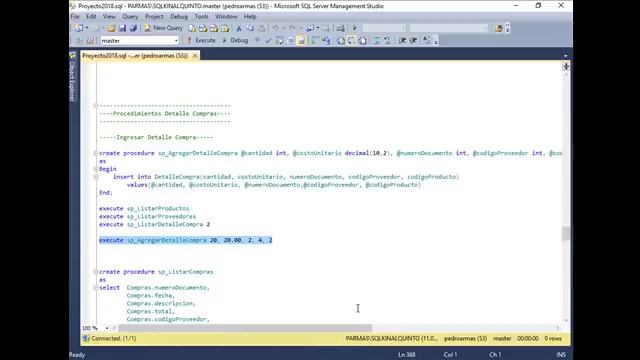Open the New Project dropdown arrow
Viewport: 640px width, 360px height.
[x=87, y=28]
